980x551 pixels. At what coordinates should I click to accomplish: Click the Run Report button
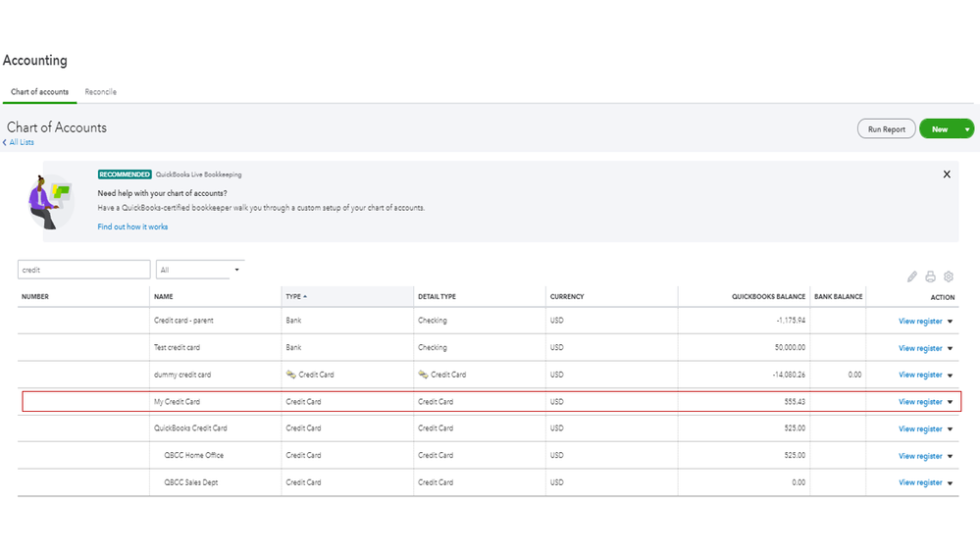(x=887, y=129)
